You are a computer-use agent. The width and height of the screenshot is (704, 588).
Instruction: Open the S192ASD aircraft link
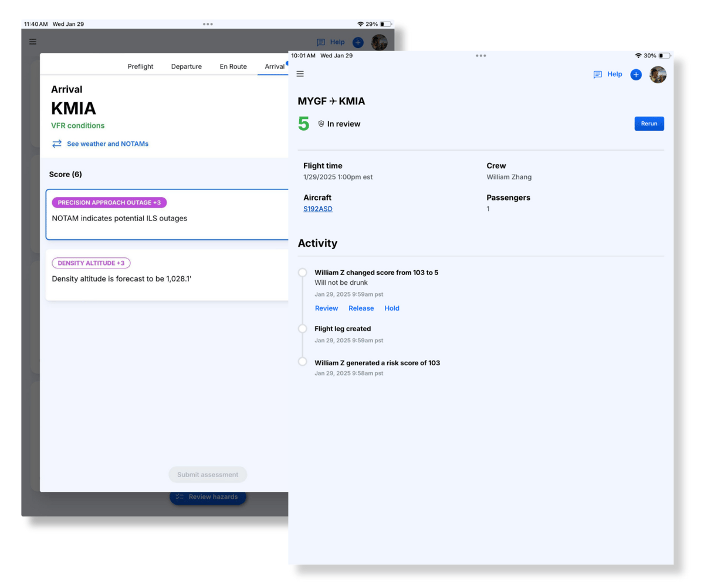tap(317, 208)
